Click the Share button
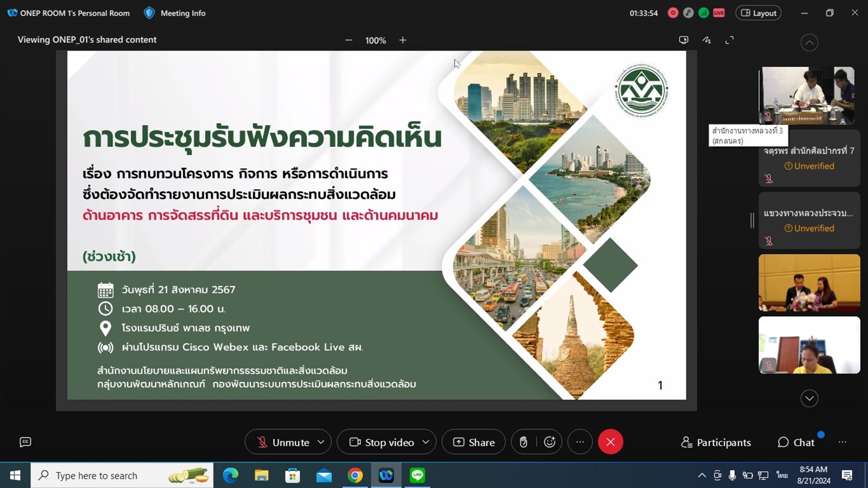 [x=473, y=442]
